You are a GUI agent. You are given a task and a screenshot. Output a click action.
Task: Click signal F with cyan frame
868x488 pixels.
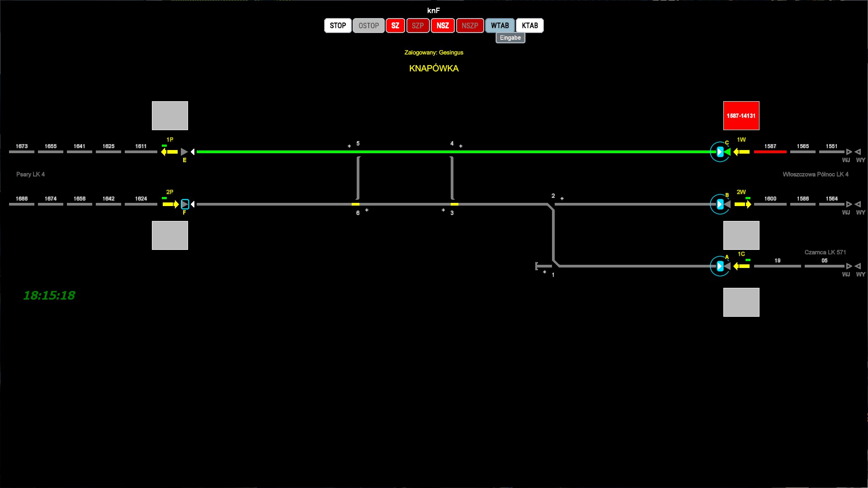pos(185,204)
